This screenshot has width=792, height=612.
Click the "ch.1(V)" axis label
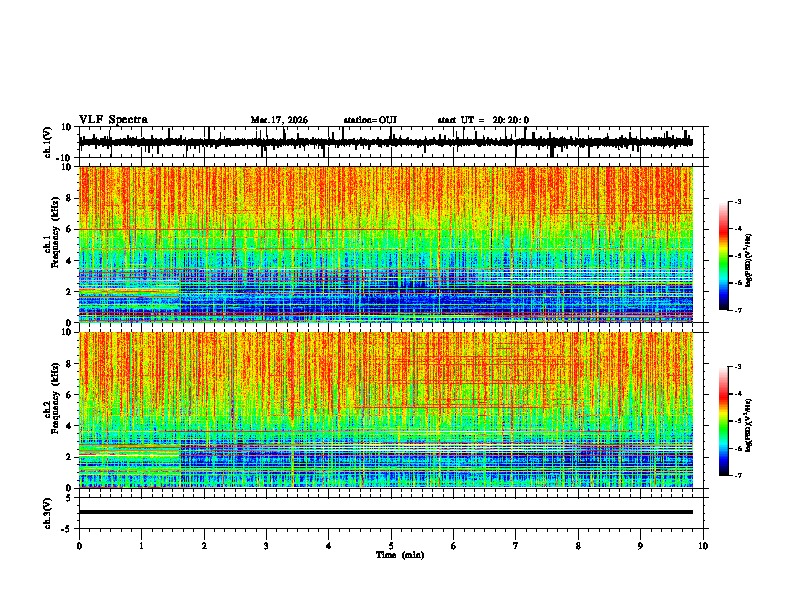(x=48, y=142)
